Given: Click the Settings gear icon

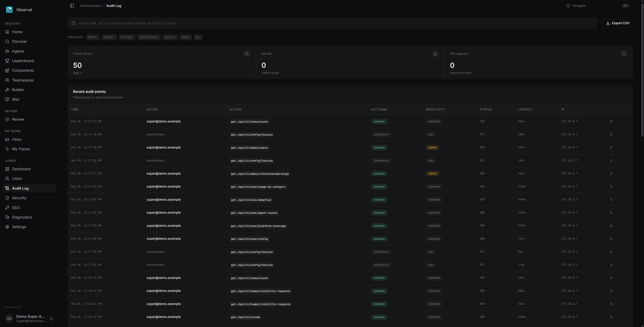Looking at the screenshot, I should pos(7,227).
